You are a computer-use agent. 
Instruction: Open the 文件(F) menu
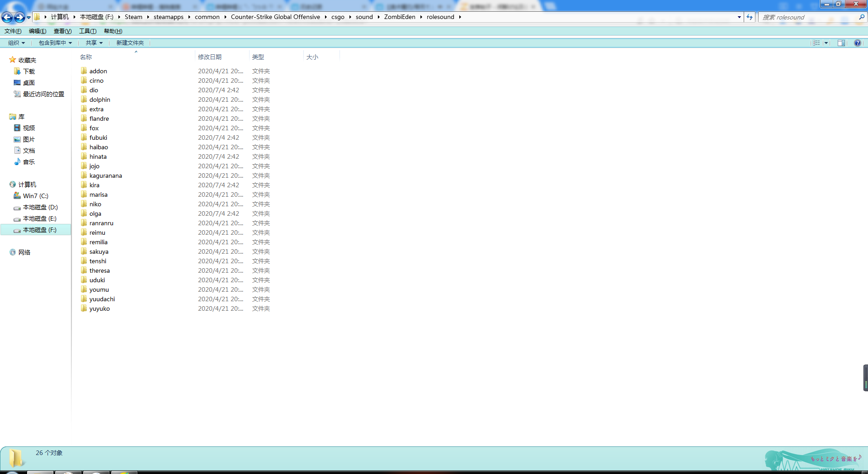pos(13,31)
